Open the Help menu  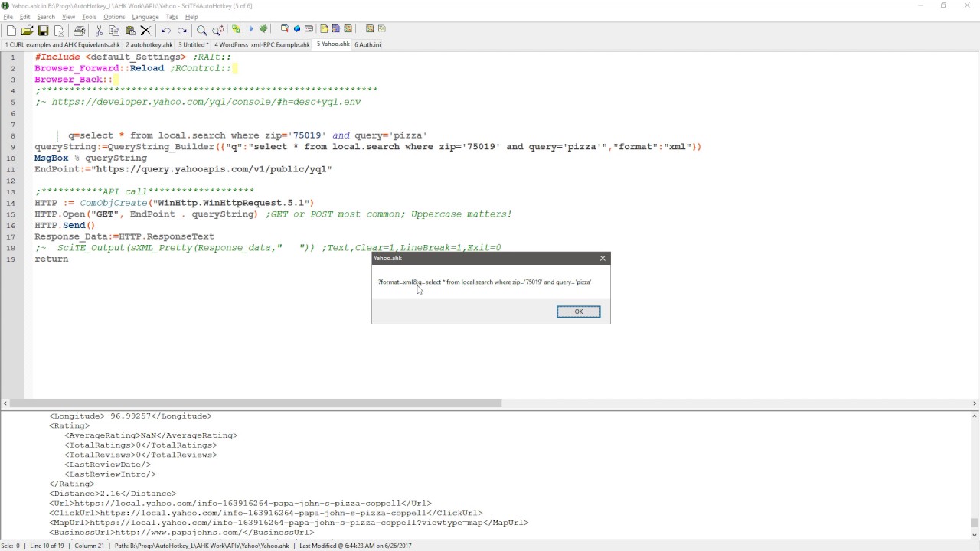[191, 17]
